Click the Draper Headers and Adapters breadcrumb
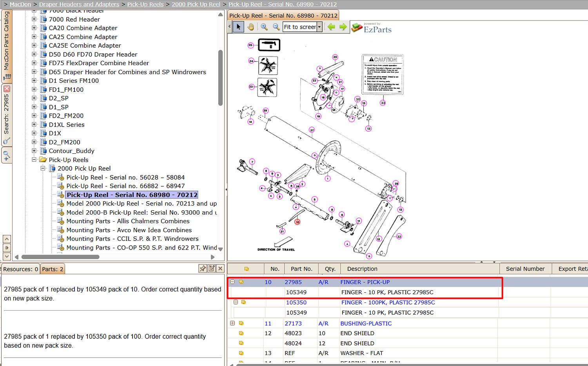588x366 pixels. coord(79,4)
